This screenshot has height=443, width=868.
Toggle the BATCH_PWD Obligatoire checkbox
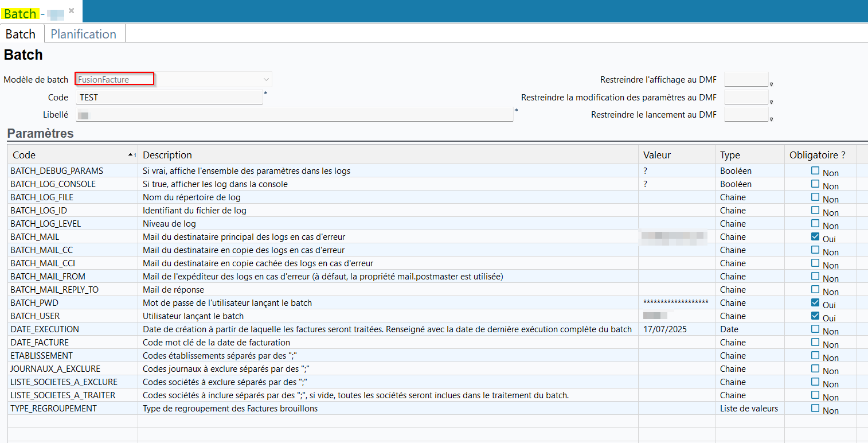[x=815, y=302]
